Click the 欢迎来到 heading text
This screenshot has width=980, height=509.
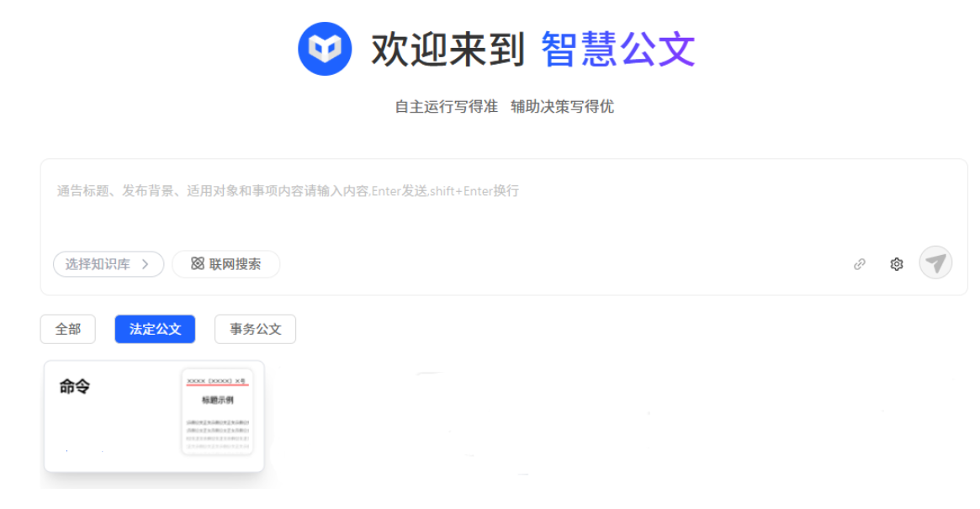448,50
